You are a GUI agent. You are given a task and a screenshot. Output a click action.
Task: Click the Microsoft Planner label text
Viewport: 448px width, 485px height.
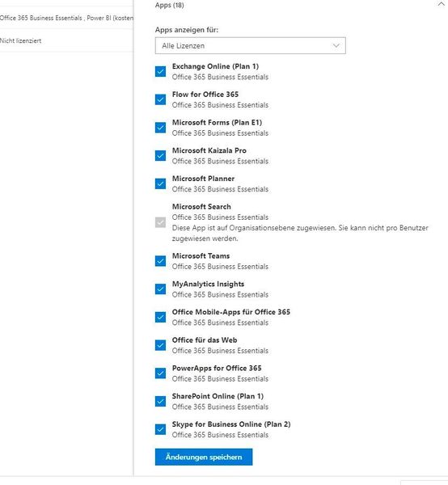[203, 179]
